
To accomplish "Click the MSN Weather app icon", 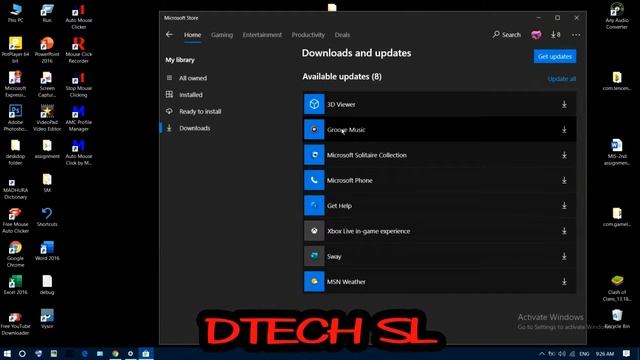I will pos(314,281).
